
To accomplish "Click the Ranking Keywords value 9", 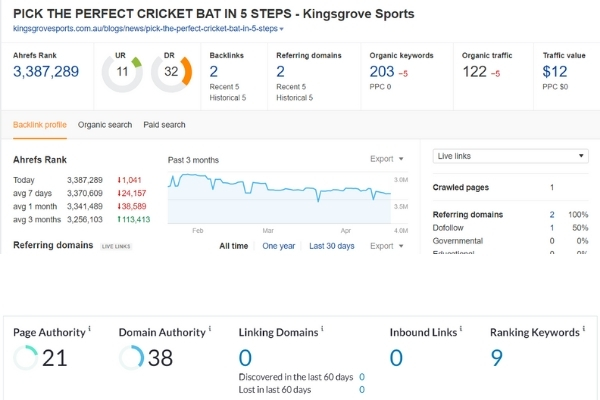I will 496,358.
